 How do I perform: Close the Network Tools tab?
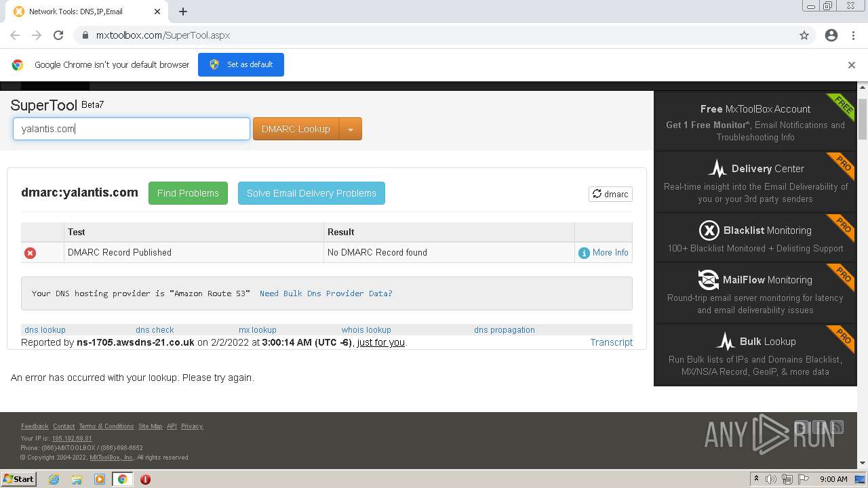pyautogui.click(x=157, y=12)
